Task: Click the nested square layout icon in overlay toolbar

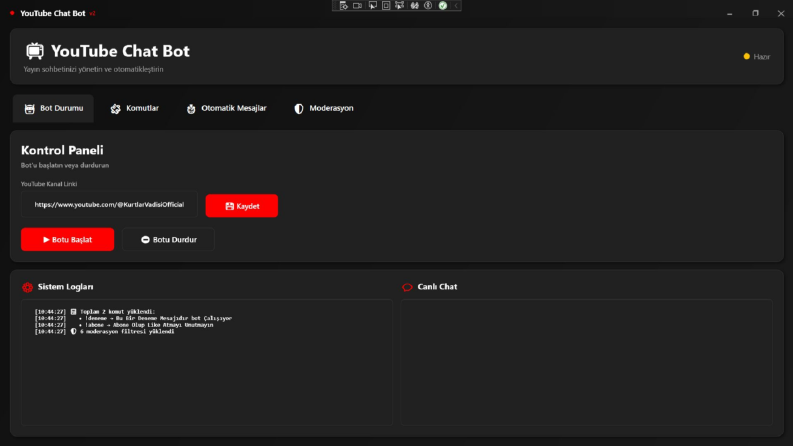Action: [x=386, y=6]
